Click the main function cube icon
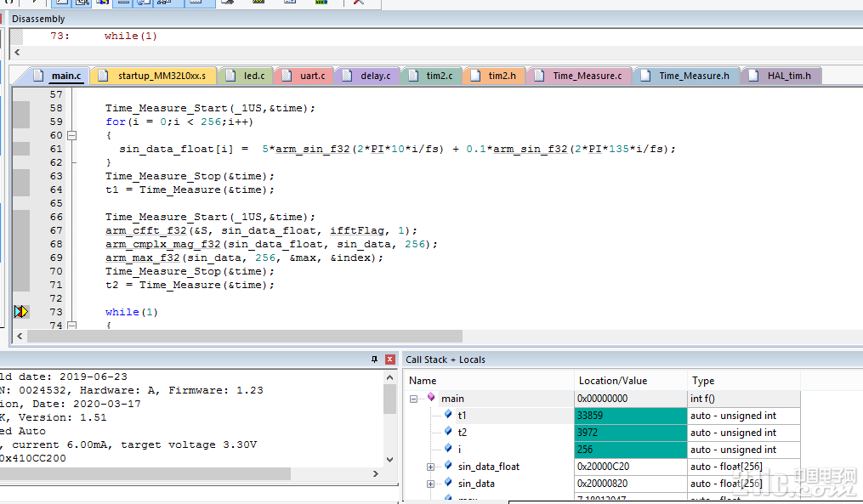The width and height of the screenshot is (863, 504). (431, 397)
